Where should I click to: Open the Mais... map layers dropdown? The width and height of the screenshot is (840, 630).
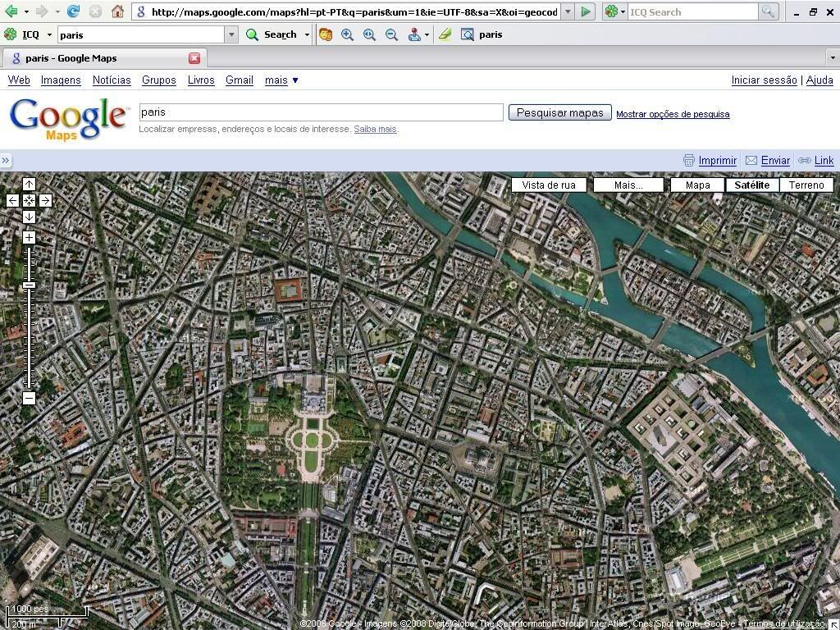tap(628, 185)
